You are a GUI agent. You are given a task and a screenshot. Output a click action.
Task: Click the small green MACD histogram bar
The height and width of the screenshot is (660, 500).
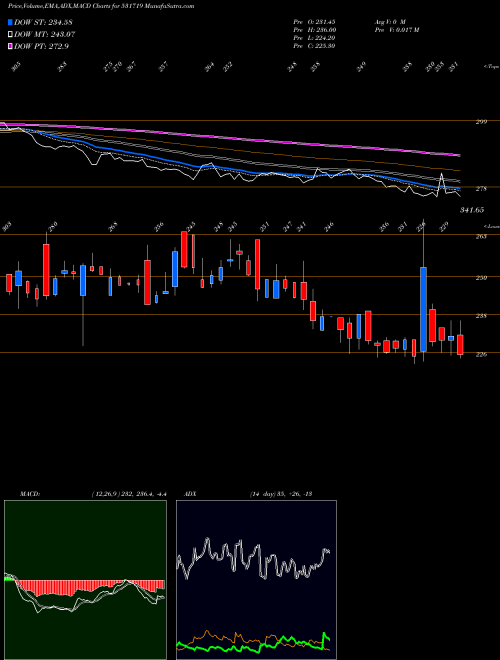point(9,579)
